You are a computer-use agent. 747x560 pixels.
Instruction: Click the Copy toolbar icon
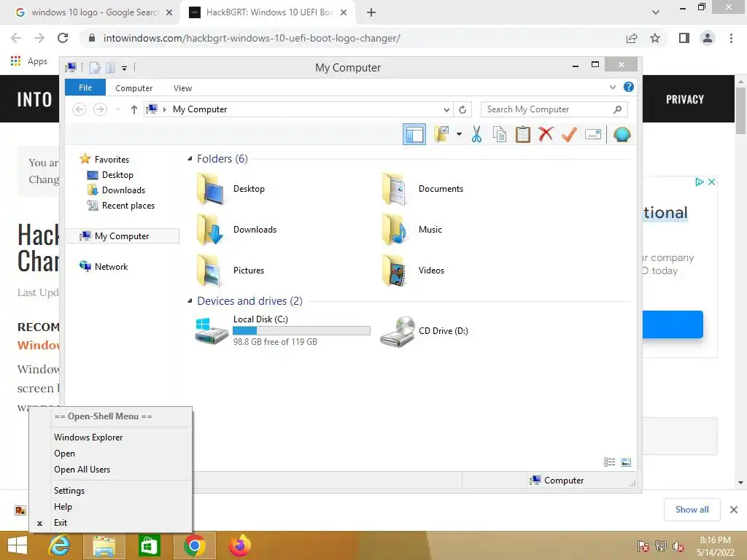point(499,134)
